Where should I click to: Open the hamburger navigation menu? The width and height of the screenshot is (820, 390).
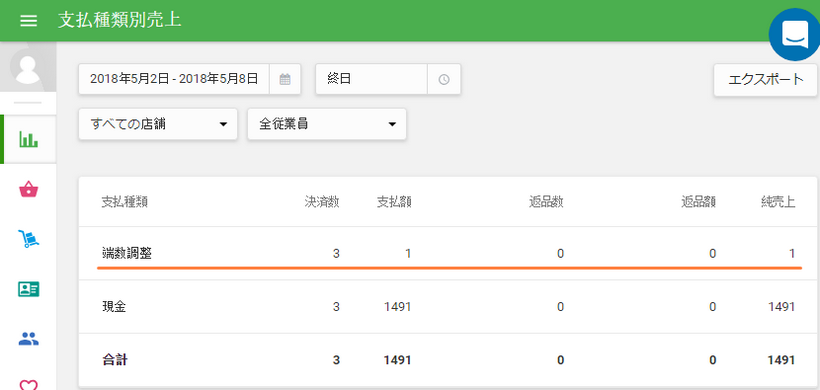pyautogui.click(x=28, y=20)
